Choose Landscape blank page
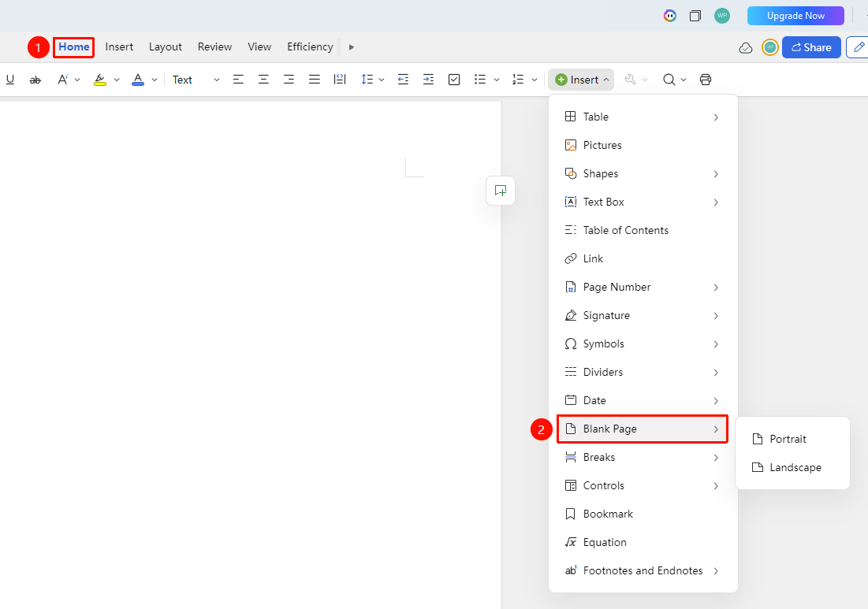 coord(792,467)
